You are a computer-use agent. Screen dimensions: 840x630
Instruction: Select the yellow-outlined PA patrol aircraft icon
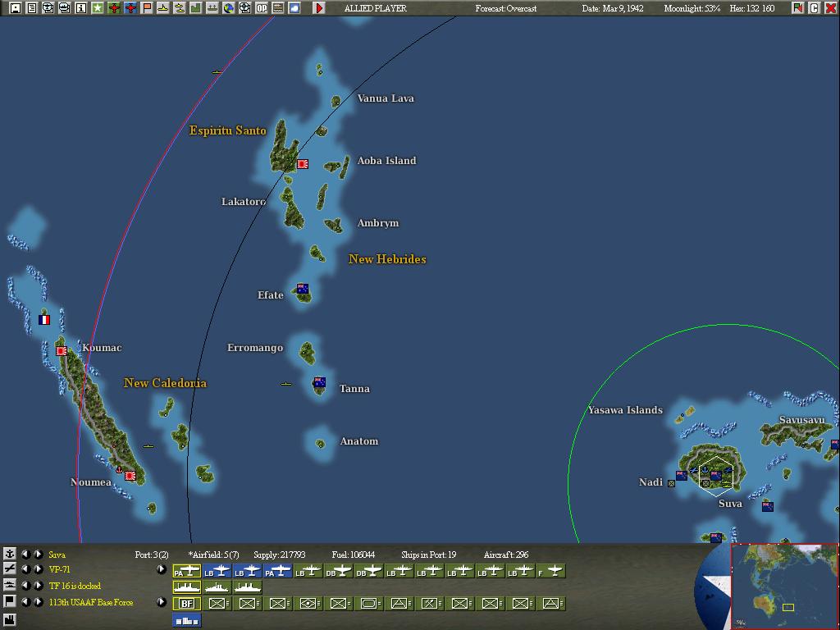[x=186, y=571]
